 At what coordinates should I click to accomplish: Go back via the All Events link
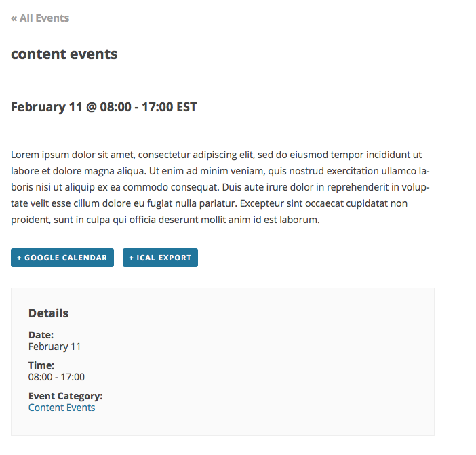[x=44, y=18]
